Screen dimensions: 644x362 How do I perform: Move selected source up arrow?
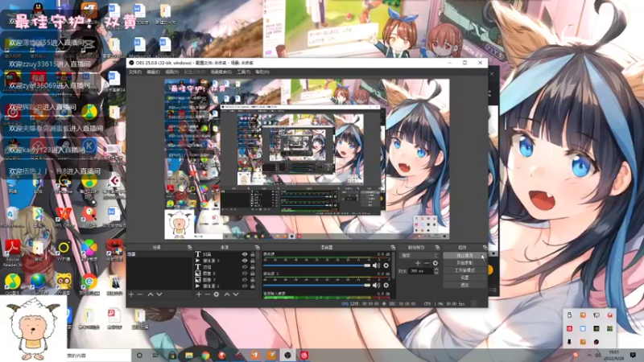pos(227,294)
